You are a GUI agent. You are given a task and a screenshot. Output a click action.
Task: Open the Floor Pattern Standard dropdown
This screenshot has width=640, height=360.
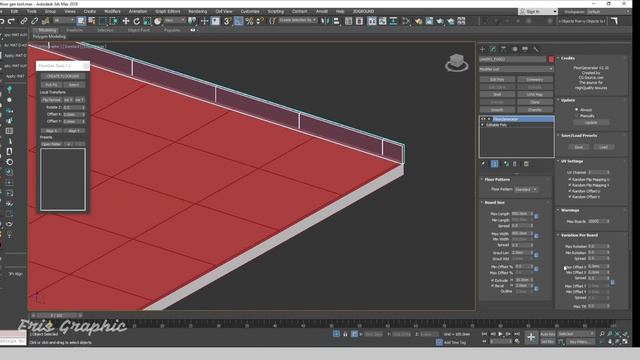click(526, 189)
